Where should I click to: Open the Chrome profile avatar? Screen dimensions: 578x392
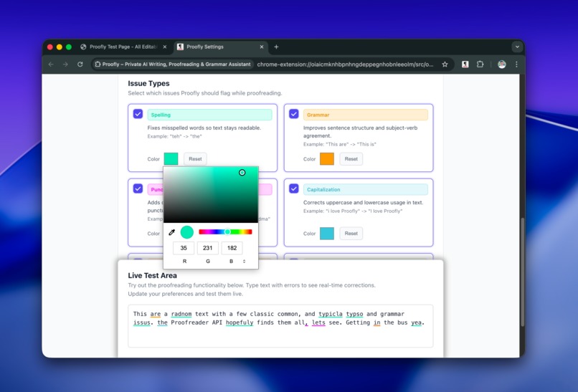tap(502, 64)
